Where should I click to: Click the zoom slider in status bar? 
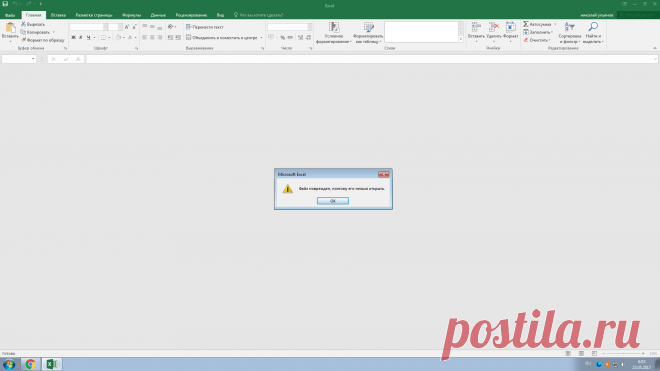click(623, 353)
